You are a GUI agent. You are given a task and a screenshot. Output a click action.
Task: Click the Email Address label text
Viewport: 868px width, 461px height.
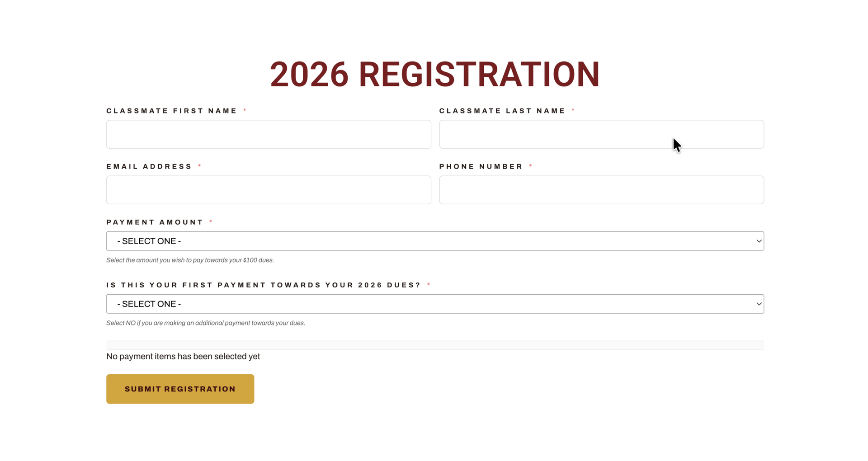coord(149,166)
